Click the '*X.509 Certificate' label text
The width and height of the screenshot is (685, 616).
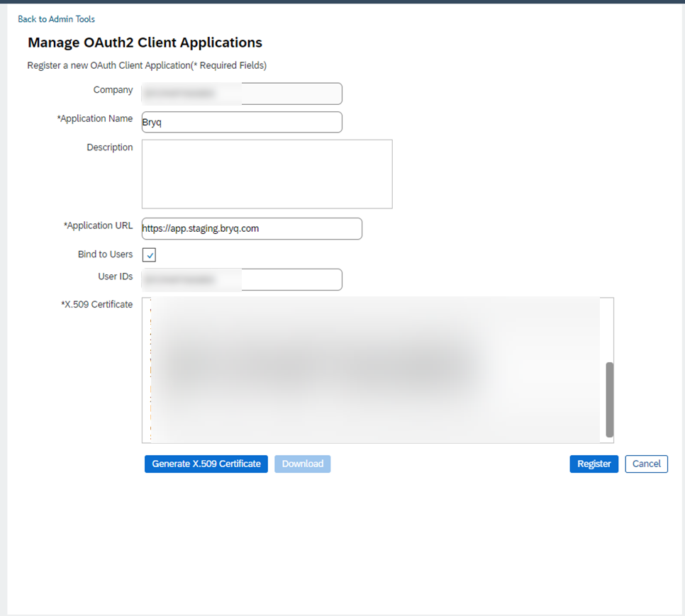[96, 305]
